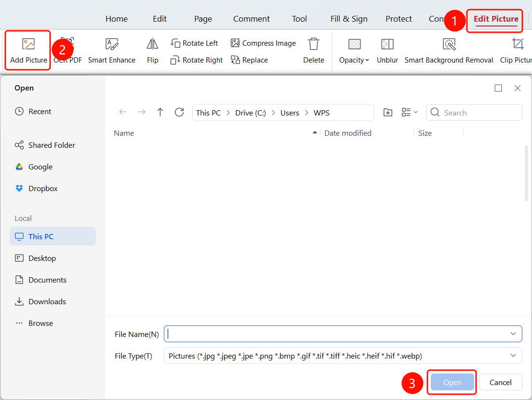532x400 pixels.
Task: Click the Open button
Action: click(x=452, y=382)
